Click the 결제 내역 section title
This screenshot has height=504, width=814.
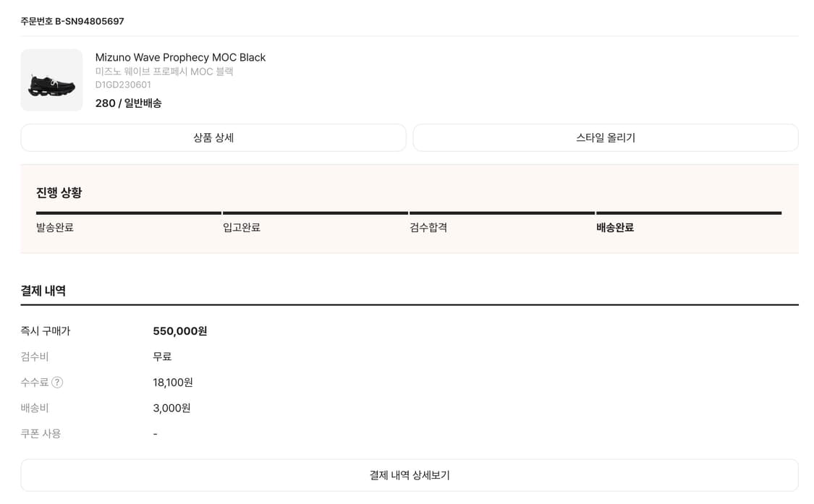point(43,290)
